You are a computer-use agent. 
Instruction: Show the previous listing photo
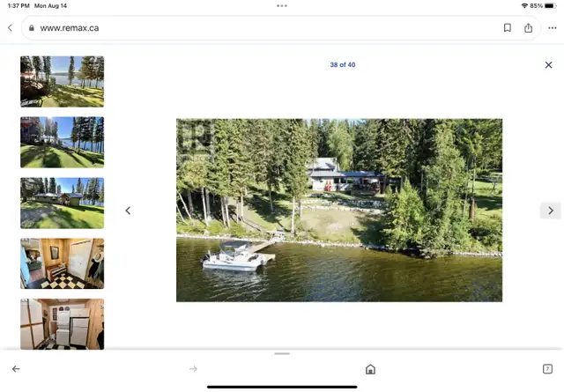click(x=128, y=211)
